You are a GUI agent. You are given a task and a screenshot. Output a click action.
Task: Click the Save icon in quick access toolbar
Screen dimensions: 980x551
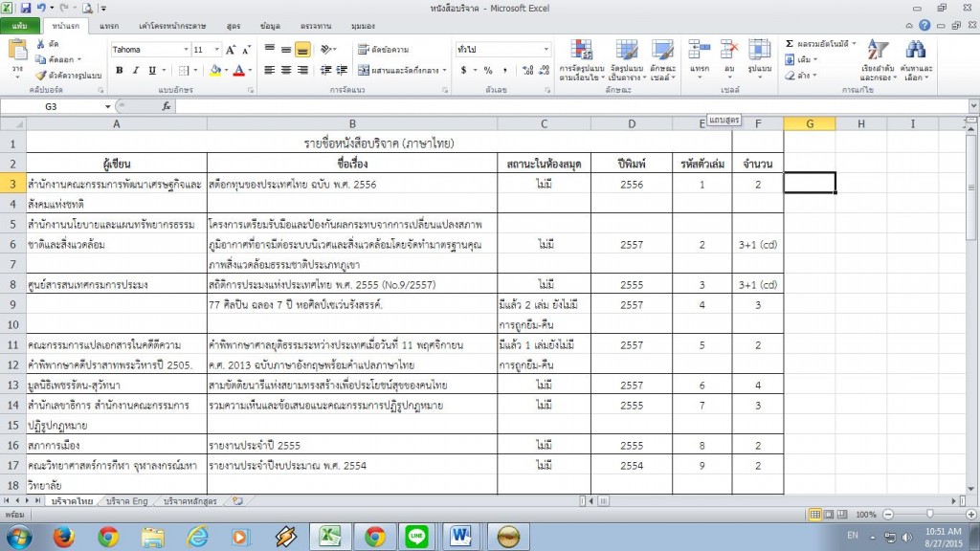click(x=26, y=8)
